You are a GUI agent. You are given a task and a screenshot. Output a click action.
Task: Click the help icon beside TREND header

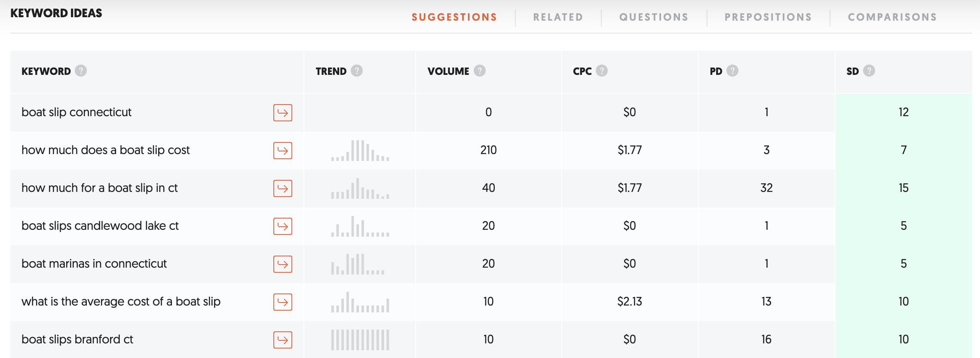(x=357, y=71)
